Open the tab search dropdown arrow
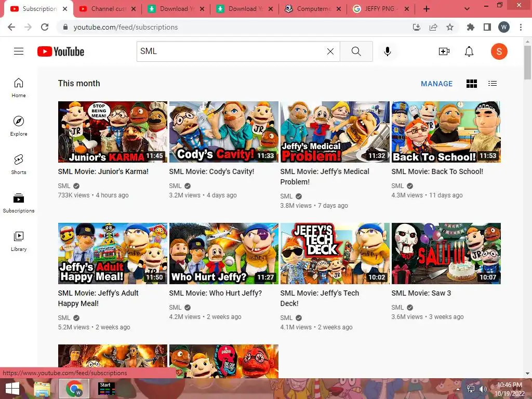Screen dimensions: 532x399 coord(467,9)
